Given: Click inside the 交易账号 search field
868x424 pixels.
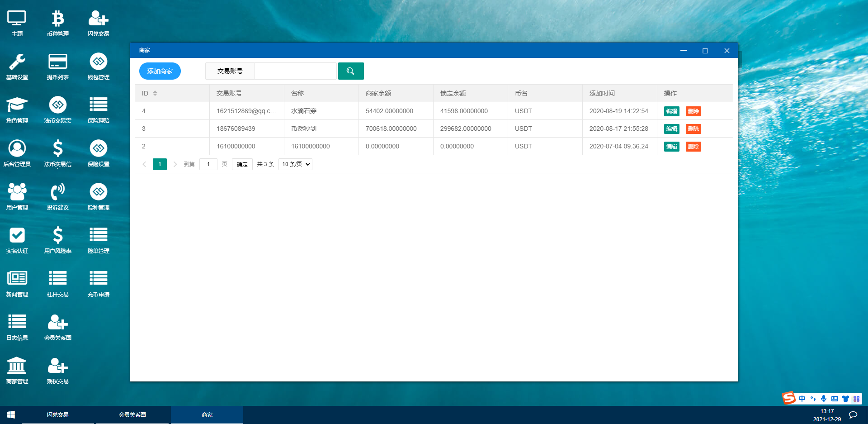Looking at the screenshot, I should [x=296, y=71].
